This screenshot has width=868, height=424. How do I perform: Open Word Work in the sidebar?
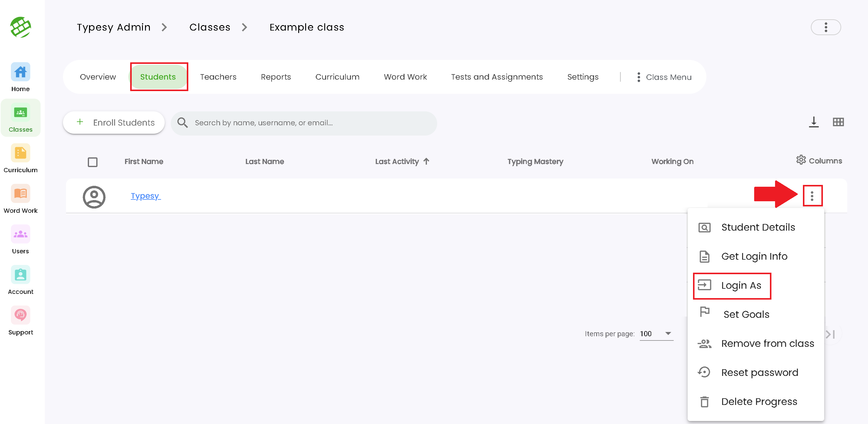tap(21, 199)
